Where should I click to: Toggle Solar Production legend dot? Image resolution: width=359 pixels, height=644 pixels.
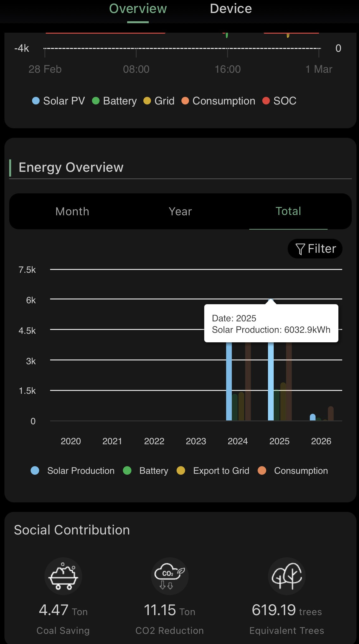[35, 471]
